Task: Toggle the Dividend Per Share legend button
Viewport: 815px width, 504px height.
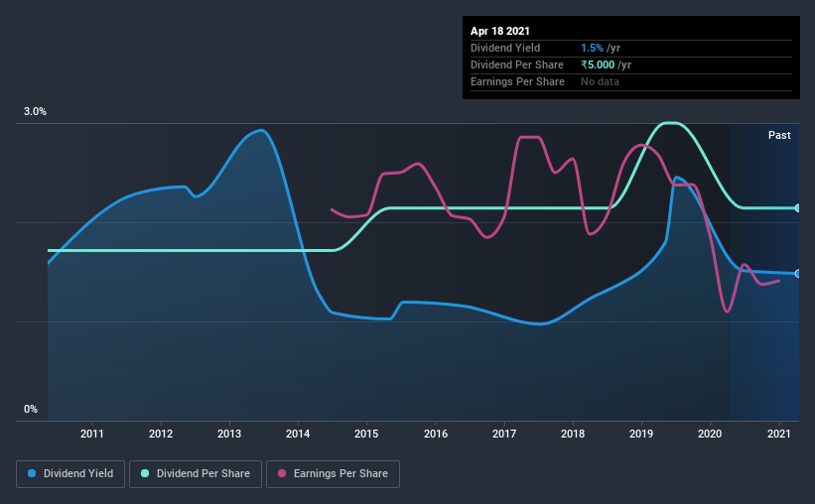Action: tap(196, 474)
